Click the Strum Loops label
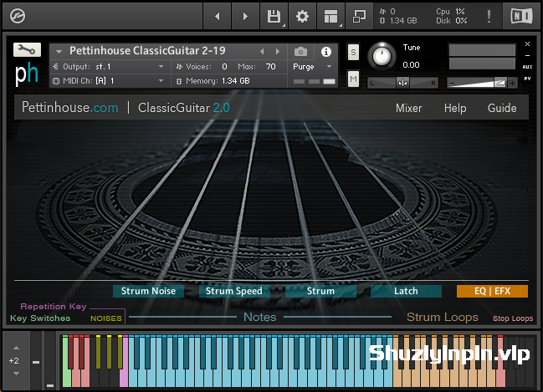 coord(443,317)
